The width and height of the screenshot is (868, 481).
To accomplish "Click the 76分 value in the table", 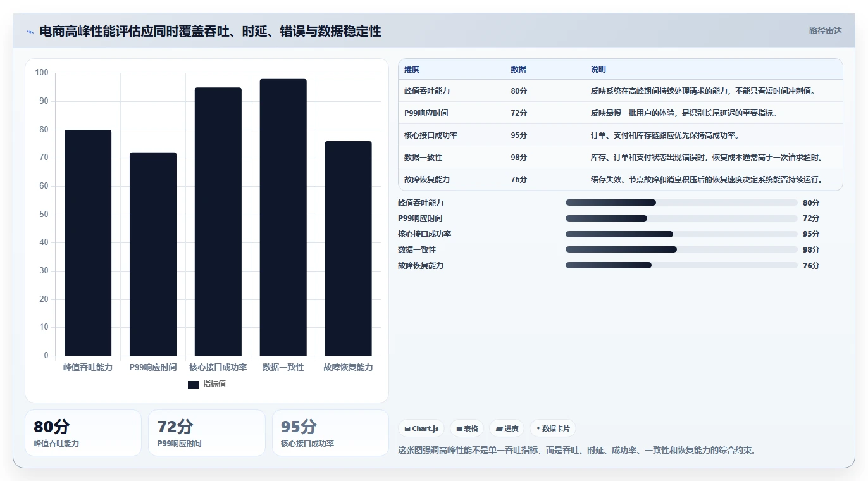I will tap(519, 180).
